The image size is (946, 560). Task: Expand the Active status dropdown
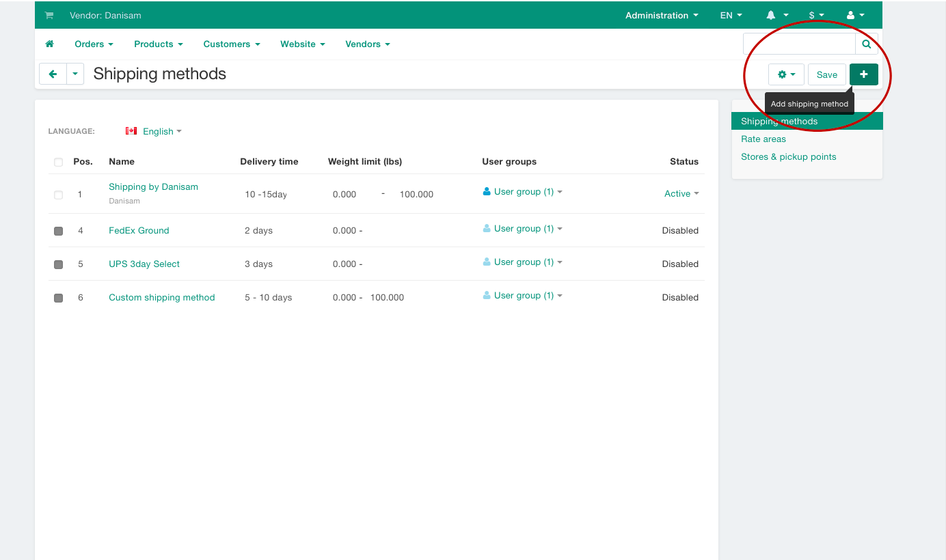click(681, 194)
